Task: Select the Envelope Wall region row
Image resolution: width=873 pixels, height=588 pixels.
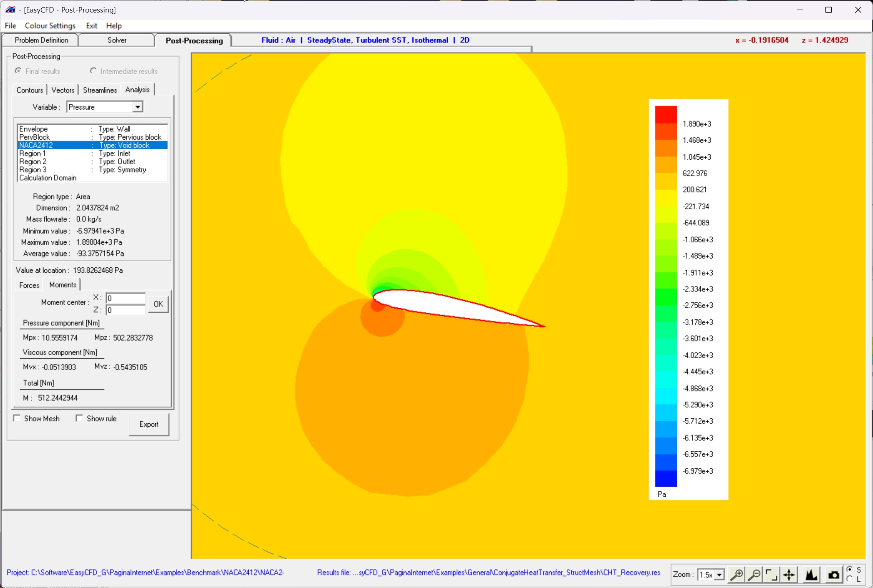Action: 93,129
